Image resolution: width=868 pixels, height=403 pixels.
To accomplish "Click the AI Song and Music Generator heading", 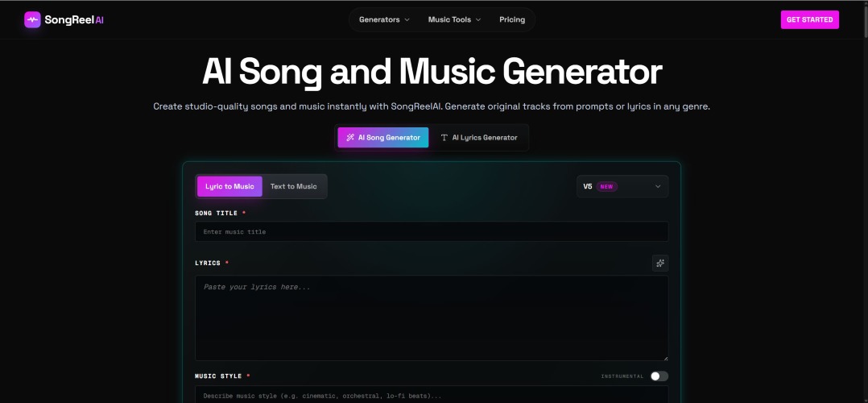I will tap(432, 72).
